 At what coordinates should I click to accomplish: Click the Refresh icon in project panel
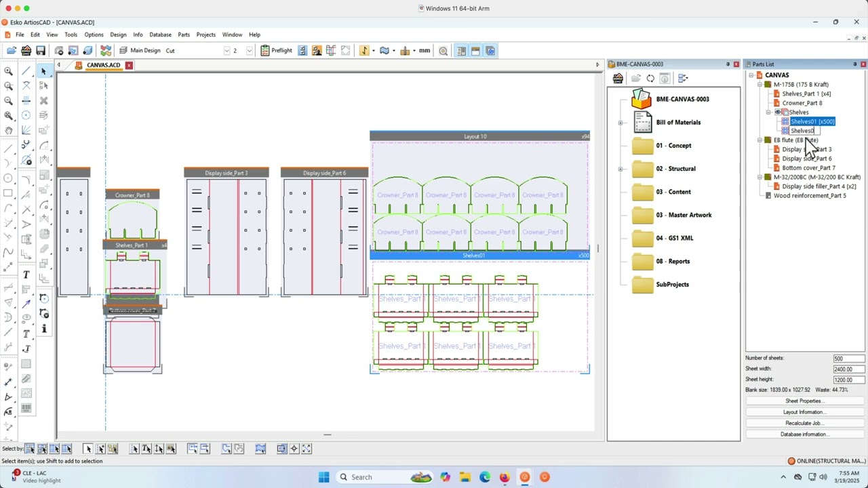(x=650, y=79)
